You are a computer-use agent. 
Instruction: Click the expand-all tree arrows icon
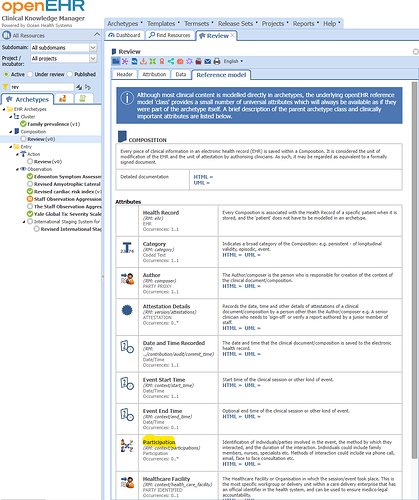pos(88,87)
